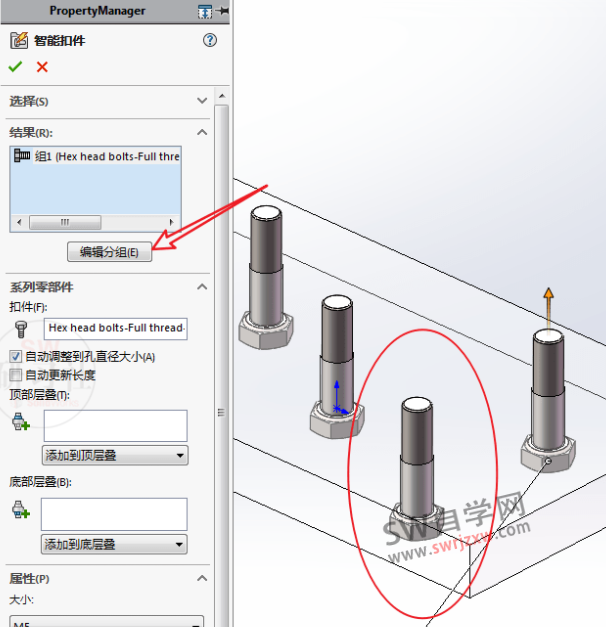This screenshot has width=606, height=627.
Task: Click the Hex head bolts-Full thread field
Action: point(116,329)
